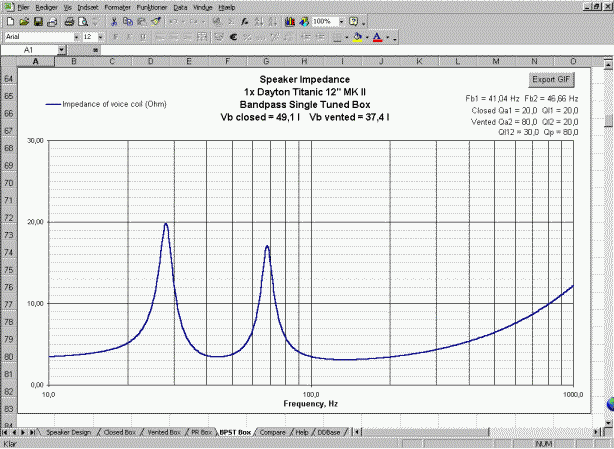Click the Format Painter brush icon

156,22
